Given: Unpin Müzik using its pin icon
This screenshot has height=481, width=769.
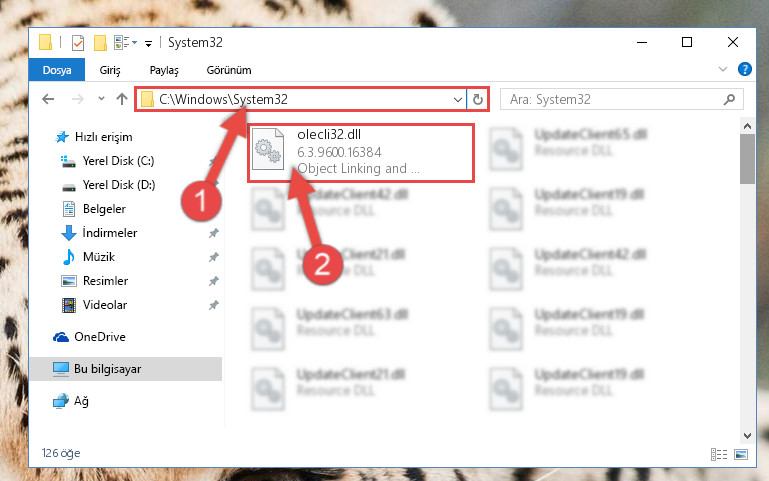Looking at the screenshot, I should tap(213, 257).
